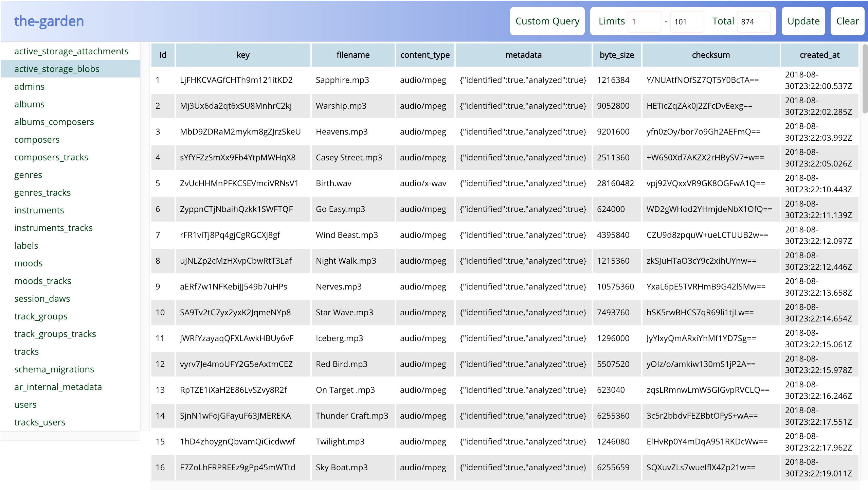This screenshot has width=868, height=490.
Task: Click the created_at column header
Action: [x=819, y=55]
